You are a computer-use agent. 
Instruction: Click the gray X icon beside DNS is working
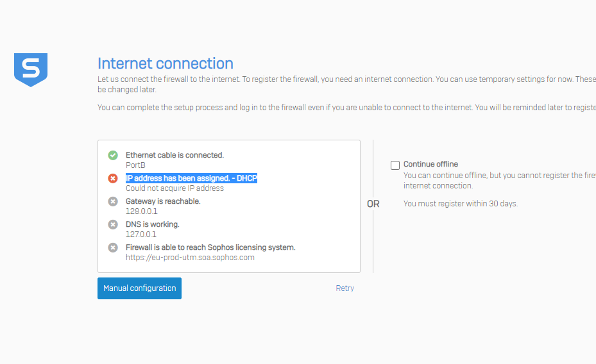113,225
